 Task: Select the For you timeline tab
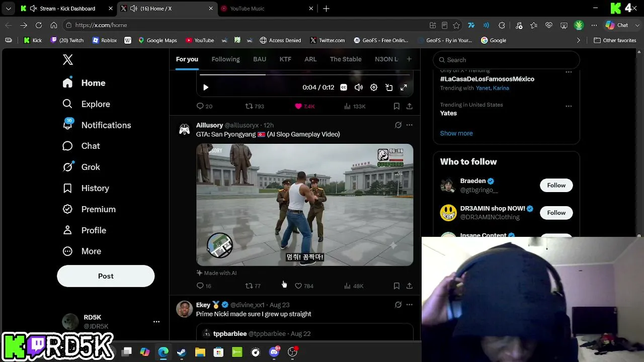coord(187,59)
